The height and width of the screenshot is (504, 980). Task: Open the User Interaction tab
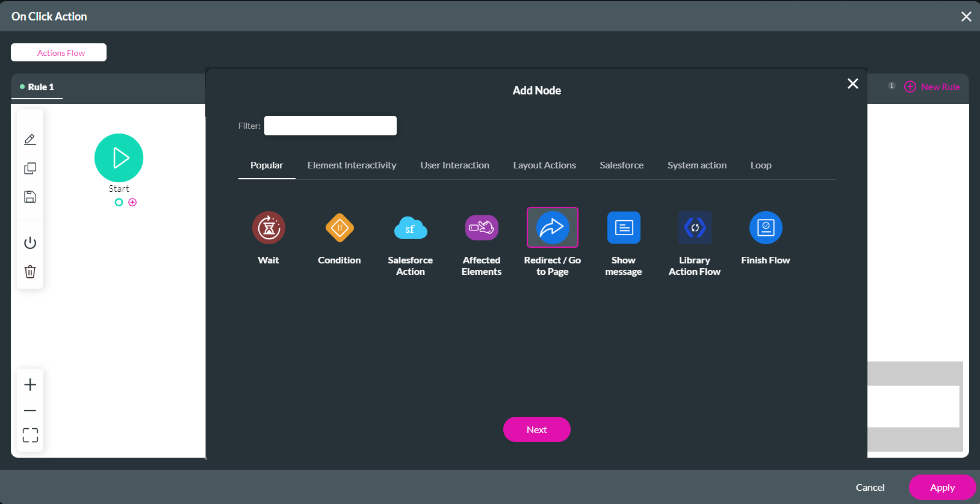[x=455, y=165]
